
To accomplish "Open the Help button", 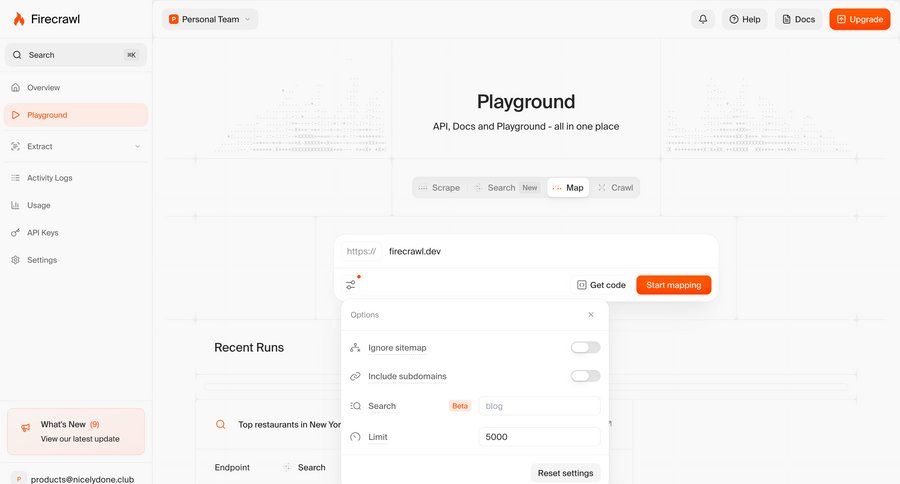I will [744, 19].
